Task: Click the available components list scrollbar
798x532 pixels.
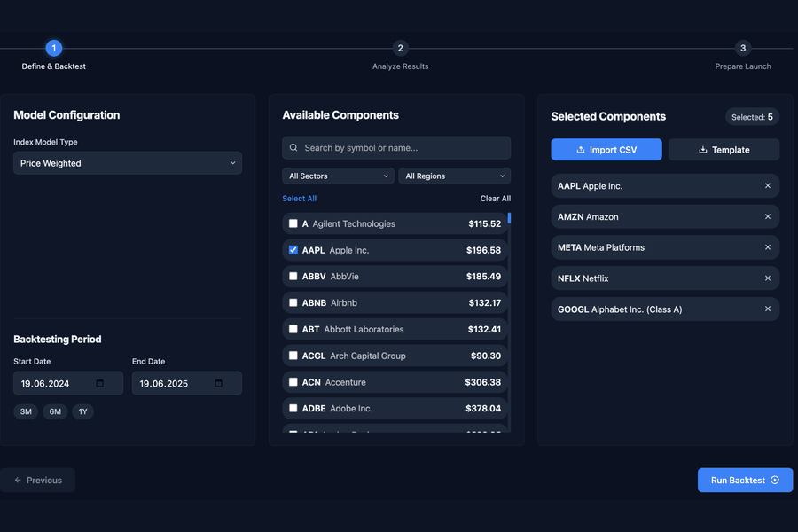Action: coord(509,218)
